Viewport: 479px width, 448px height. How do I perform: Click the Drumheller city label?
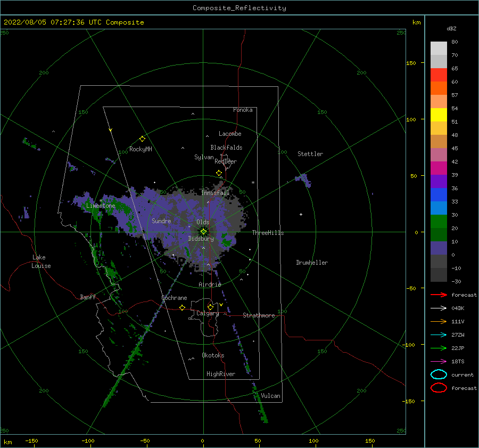click(x=312, y=263)
